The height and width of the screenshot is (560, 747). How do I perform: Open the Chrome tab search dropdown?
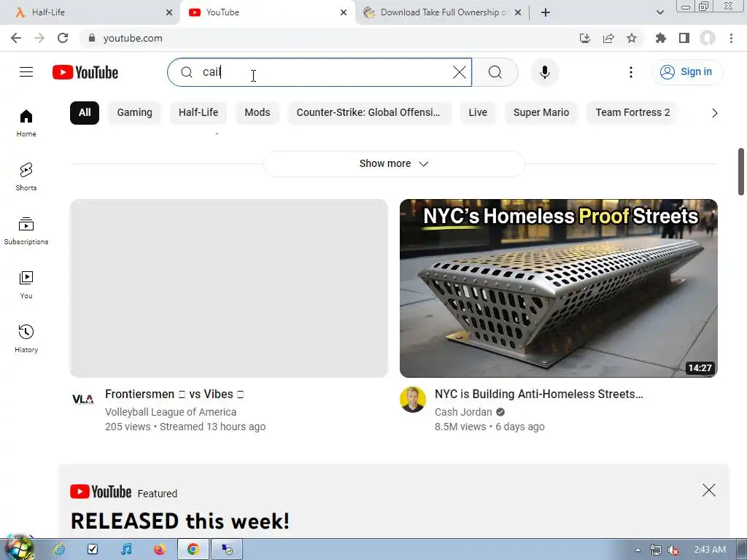[659, 12]
